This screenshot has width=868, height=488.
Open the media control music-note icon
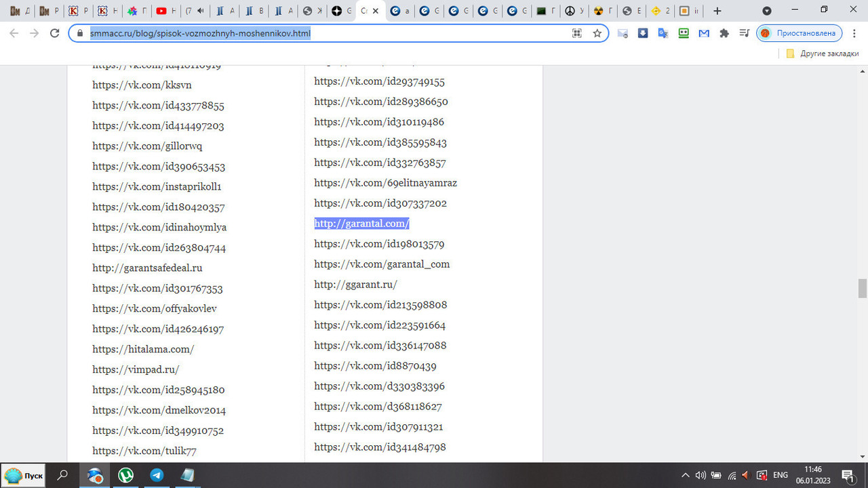point(745,33)
